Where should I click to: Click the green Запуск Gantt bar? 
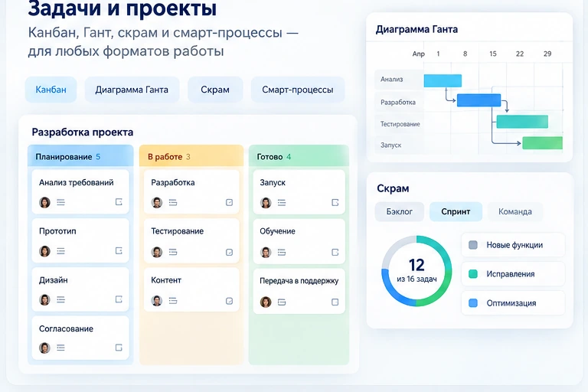[542, 143]
